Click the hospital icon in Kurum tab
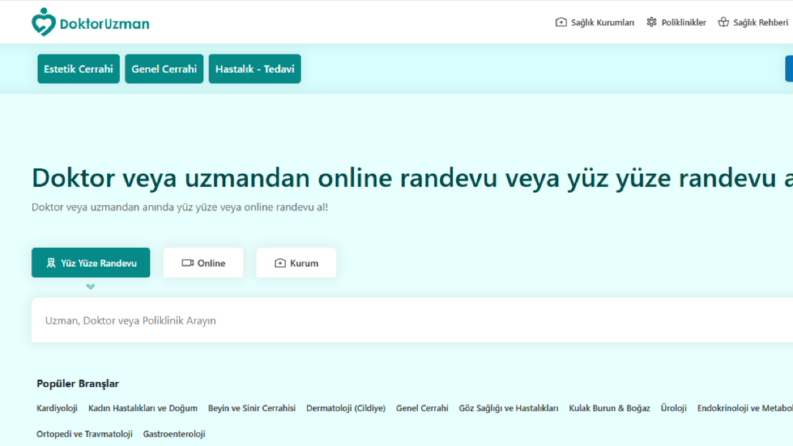 point(280,263)
